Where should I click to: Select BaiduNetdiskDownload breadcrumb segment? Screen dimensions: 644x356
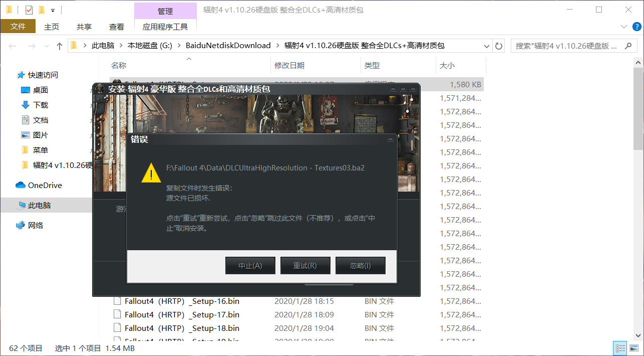point(228,46)
